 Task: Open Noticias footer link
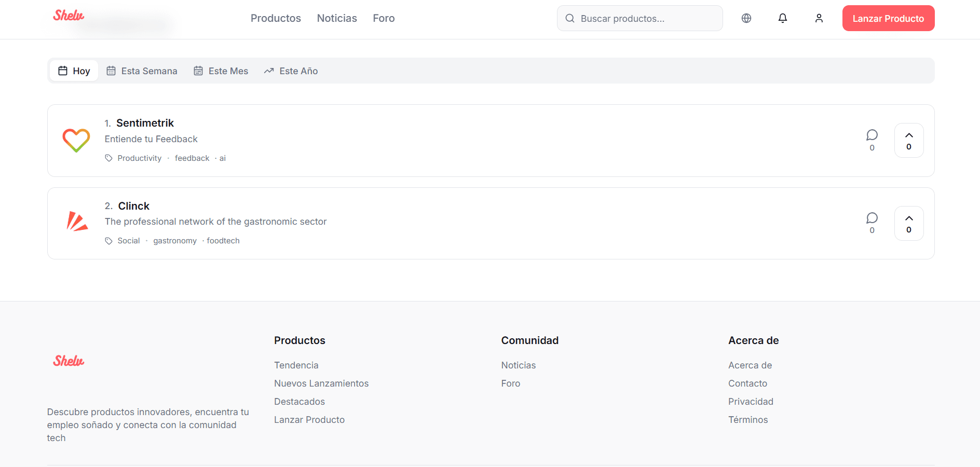click(519, 365)
